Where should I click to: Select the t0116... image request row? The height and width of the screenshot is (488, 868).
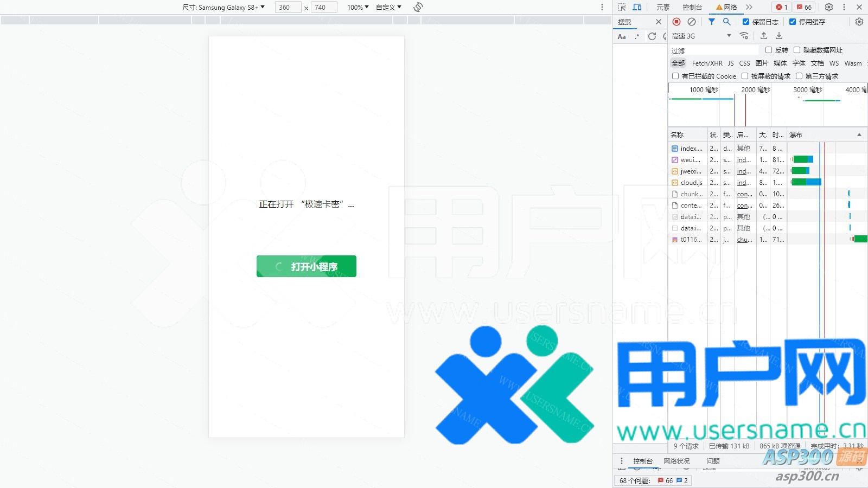click(x=768, y=240)
